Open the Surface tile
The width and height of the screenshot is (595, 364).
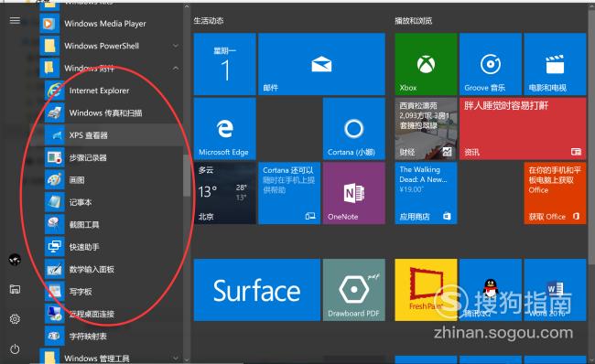pyautogui.click(x=257, y=290)
